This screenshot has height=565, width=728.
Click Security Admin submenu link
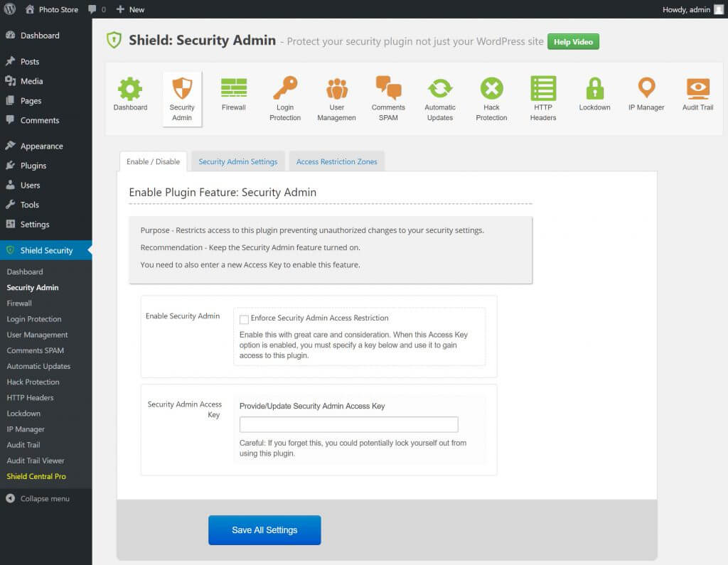click(x=33, y=287)
